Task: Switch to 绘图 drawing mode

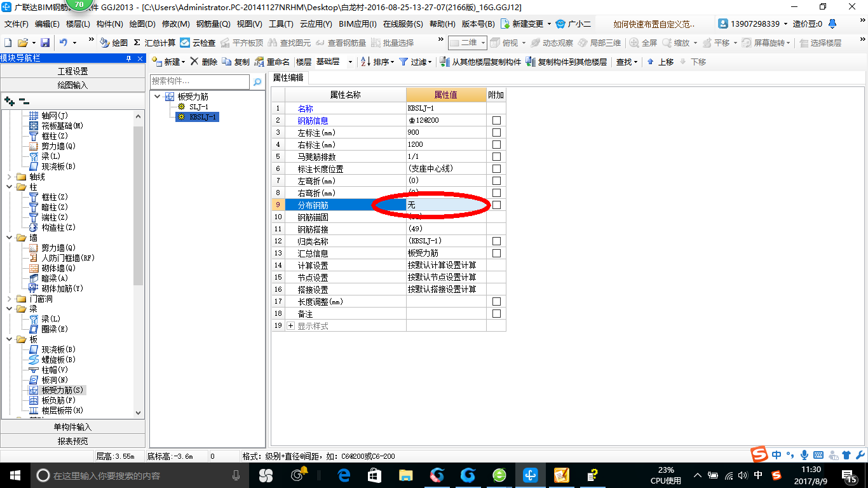Action: coord(114,43)
